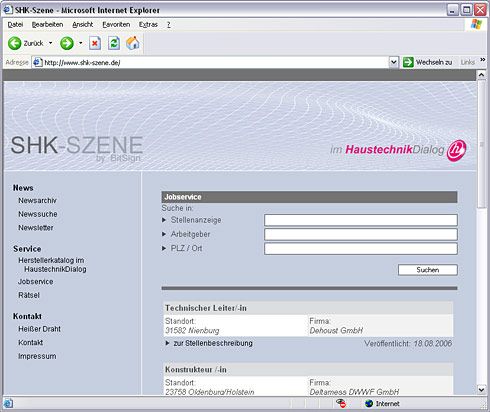Click the blocked privacy eye status icon
Screen dimensions: 490x412
coord(341,403)
